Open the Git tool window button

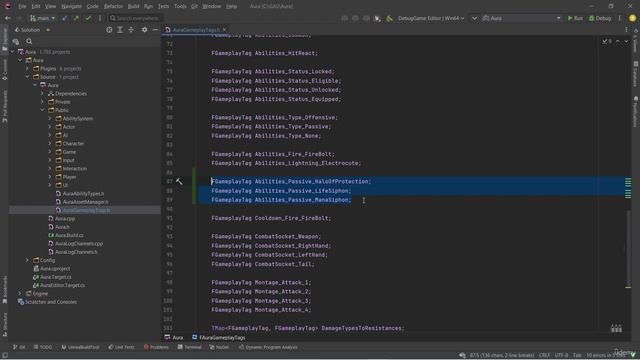tap(19, 347)
